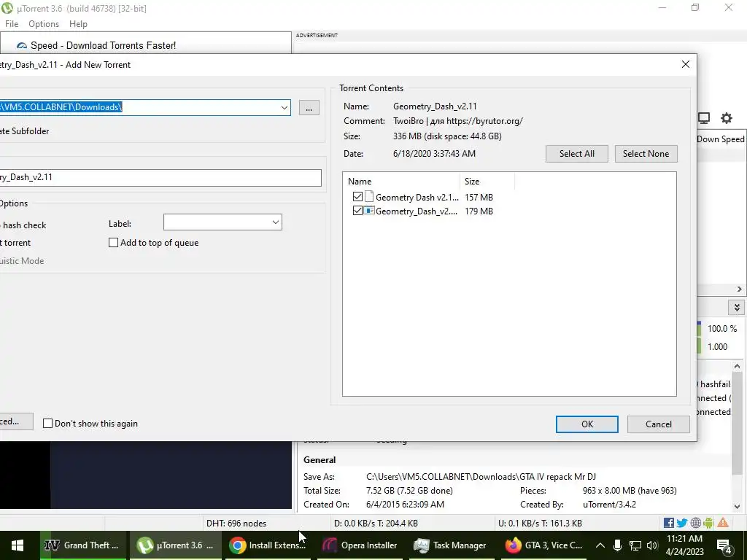Screen dimensions: 747x560
Task: Click the network tray icon
Action: click(x=635, y=545)
